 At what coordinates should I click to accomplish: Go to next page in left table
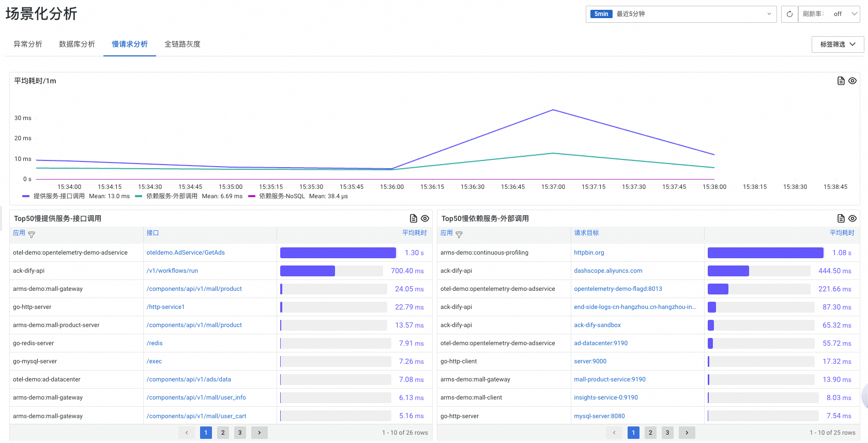(x=260, y=433)
